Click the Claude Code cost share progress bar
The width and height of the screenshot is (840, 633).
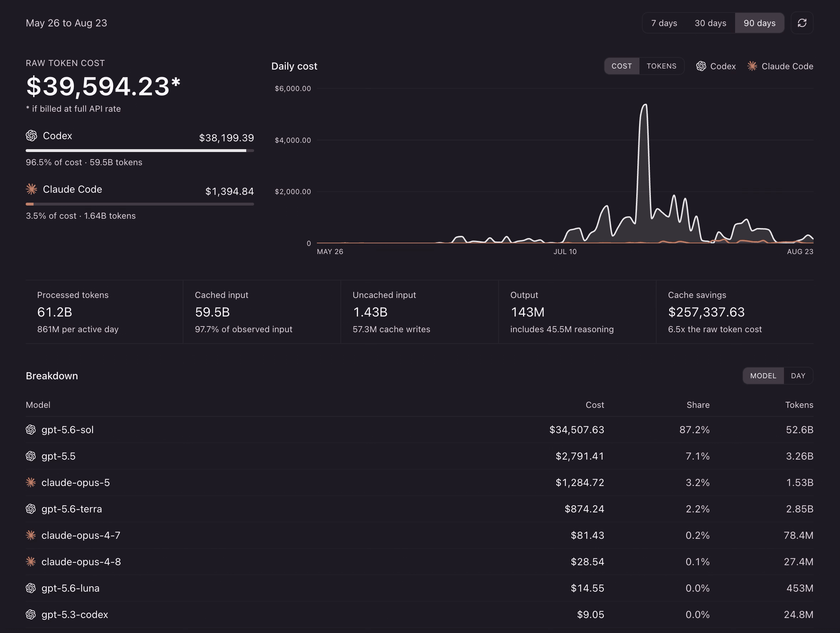[140, 204]
